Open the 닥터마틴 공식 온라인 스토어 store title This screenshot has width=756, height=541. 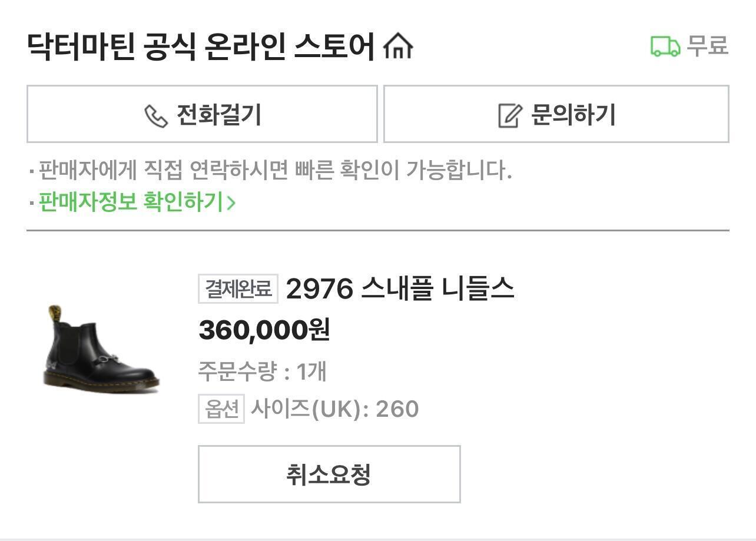200,46
